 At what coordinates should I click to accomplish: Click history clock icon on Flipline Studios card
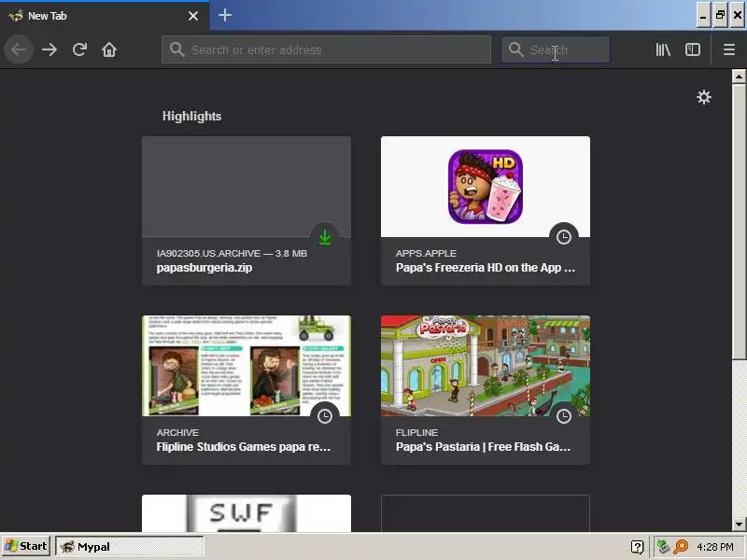click(x=325, y=416)
